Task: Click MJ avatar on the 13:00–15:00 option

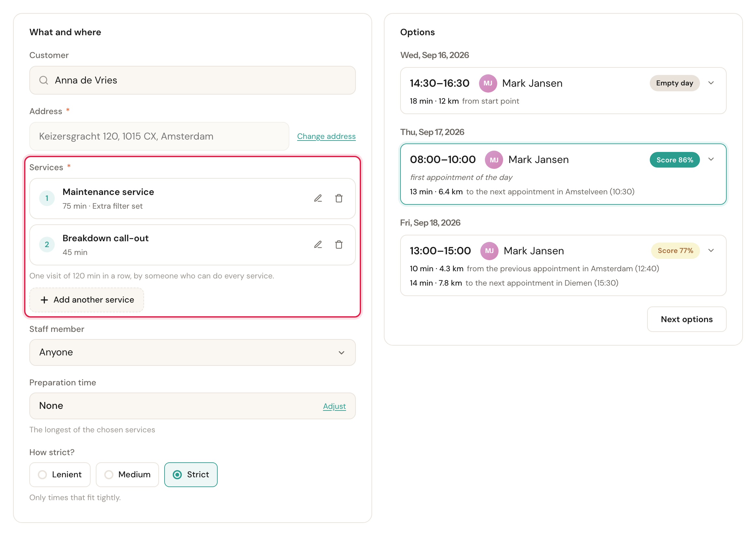Action: [x=489, y=251]
